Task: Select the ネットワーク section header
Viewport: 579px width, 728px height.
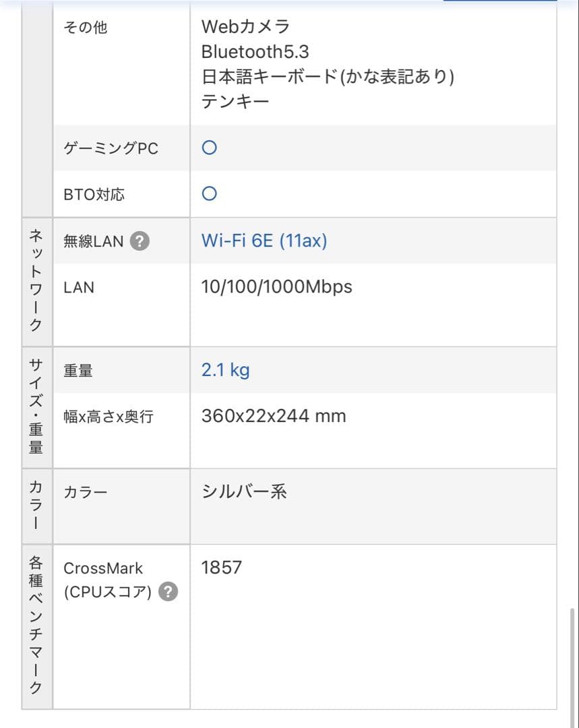Action: (36, 281)
